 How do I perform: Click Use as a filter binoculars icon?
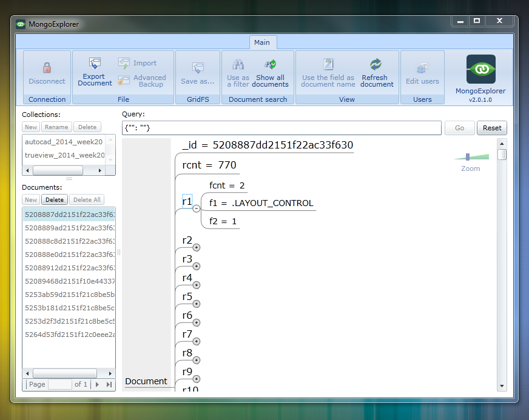coord(238,64)
